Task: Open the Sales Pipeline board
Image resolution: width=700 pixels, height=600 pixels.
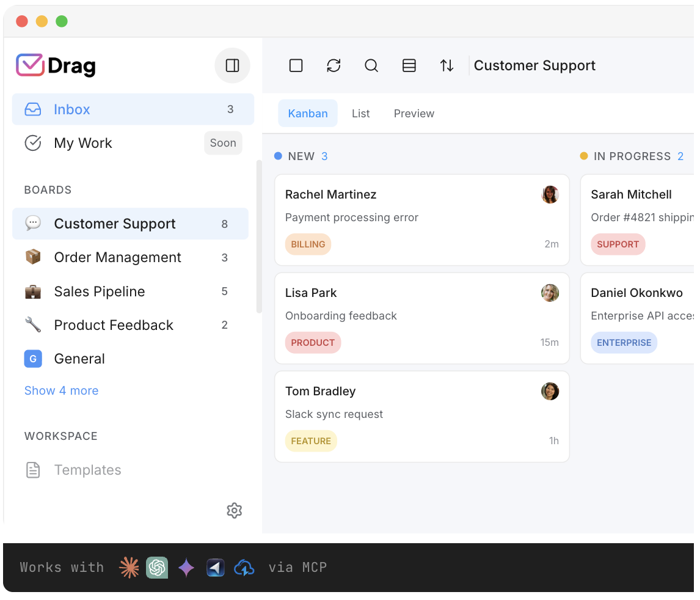Action: point(130,291)
